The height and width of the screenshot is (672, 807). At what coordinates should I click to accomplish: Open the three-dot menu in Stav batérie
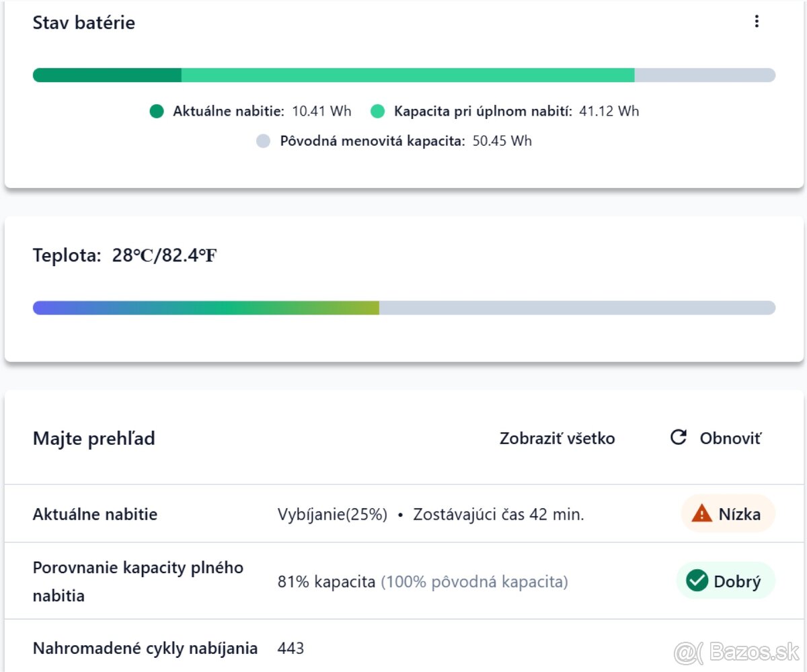757,22
